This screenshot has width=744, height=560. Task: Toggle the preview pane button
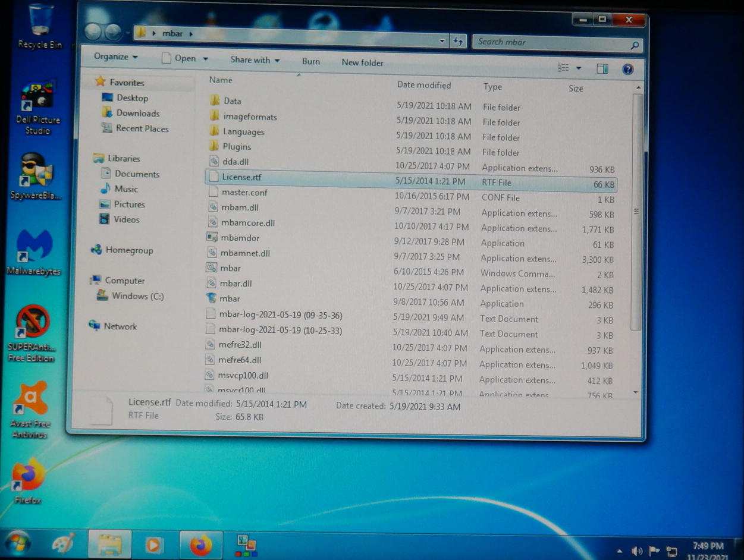(602, 68)
